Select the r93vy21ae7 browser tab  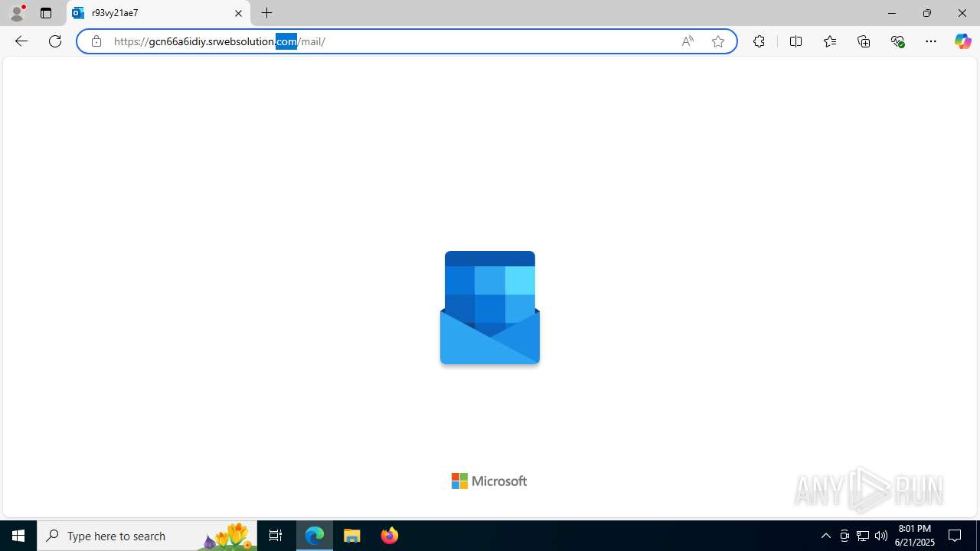158,13
